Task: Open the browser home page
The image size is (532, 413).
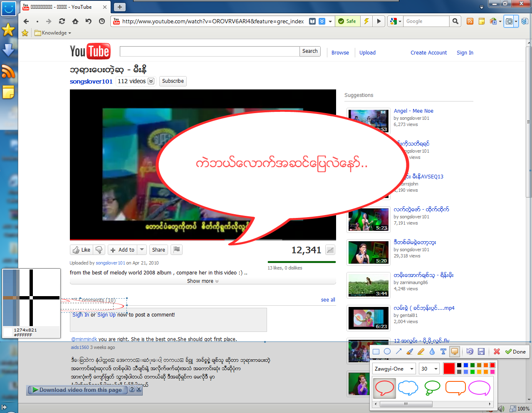Action: 75,21
